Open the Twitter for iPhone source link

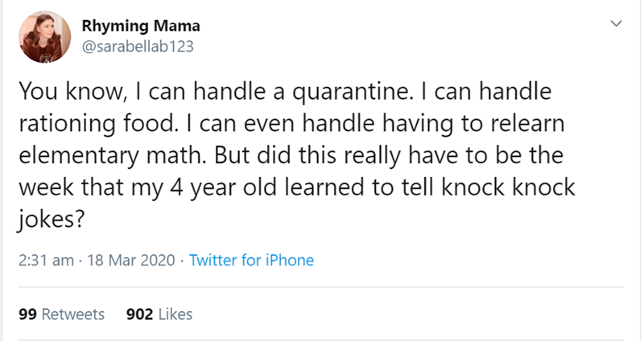pos(251,260)
